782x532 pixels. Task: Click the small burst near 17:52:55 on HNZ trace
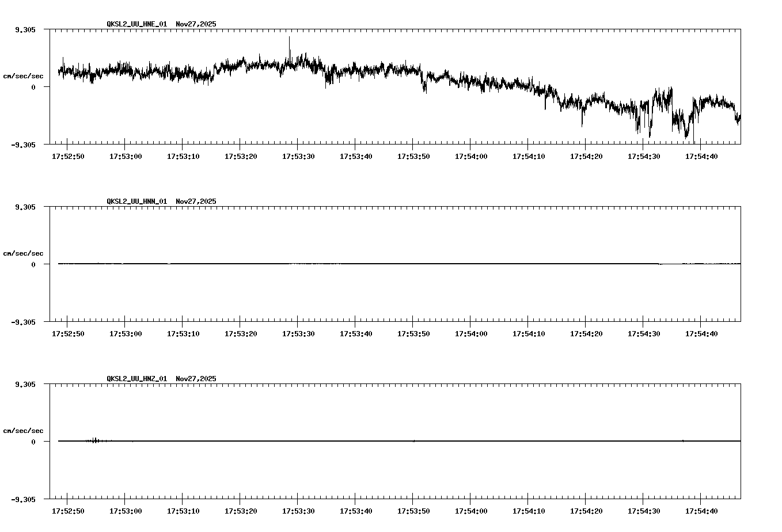pyautogui.click(x=94, y=440)
